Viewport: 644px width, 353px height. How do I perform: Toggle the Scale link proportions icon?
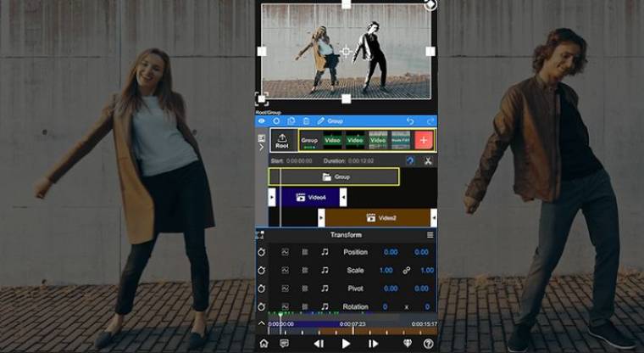408,270
